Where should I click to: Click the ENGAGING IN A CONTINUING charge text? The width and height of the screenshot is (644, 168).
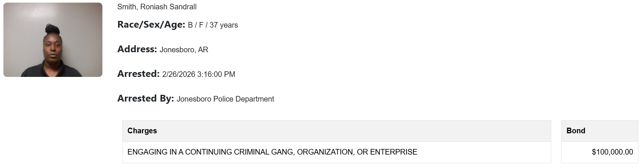coord(179,152)
